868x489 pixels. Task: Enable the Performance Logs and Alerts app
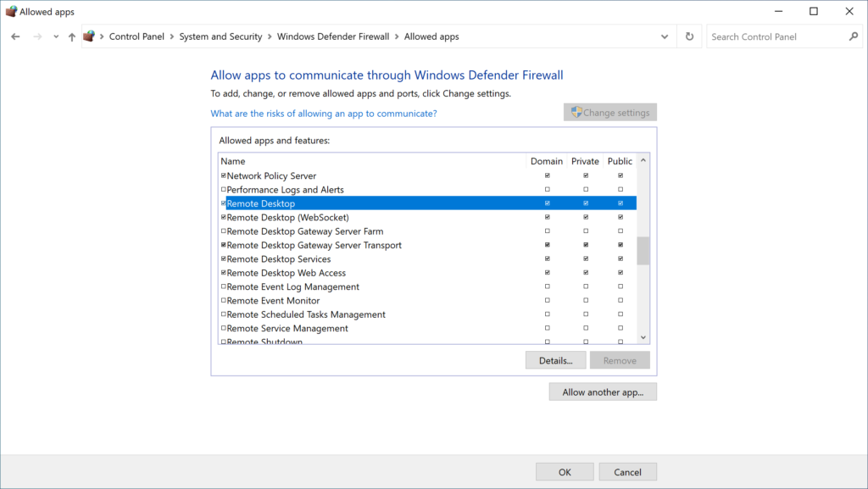(223, 189)
